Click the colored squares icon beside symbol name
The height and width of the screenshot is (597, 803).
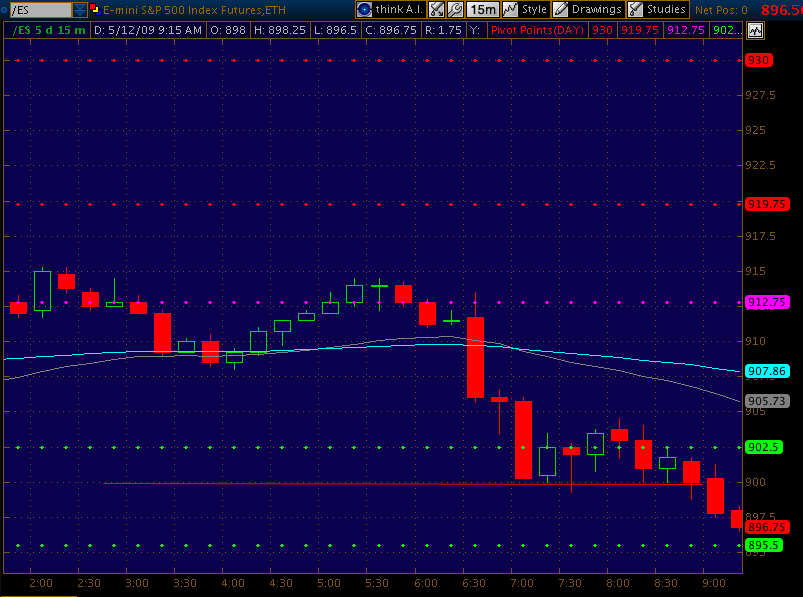click(x=94, y=9)
